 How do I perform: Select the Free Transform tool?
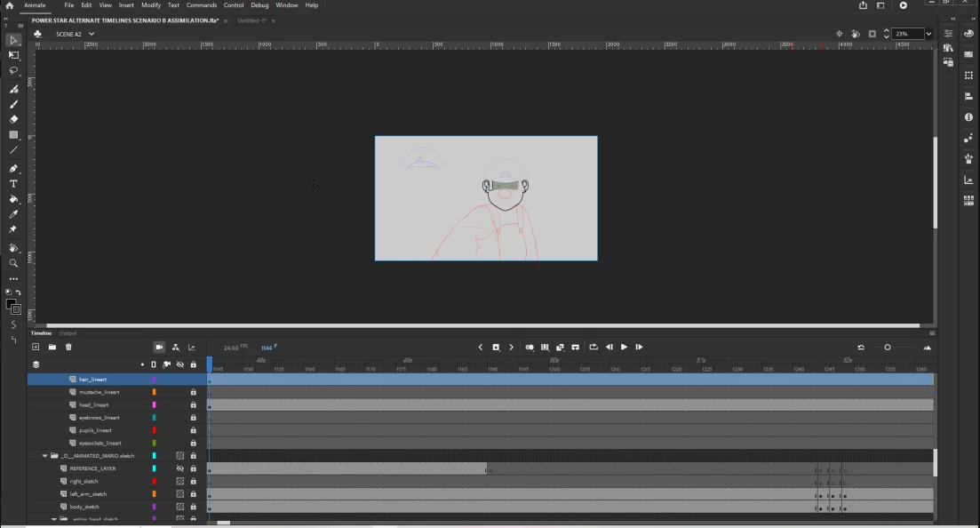coord(13,56)
